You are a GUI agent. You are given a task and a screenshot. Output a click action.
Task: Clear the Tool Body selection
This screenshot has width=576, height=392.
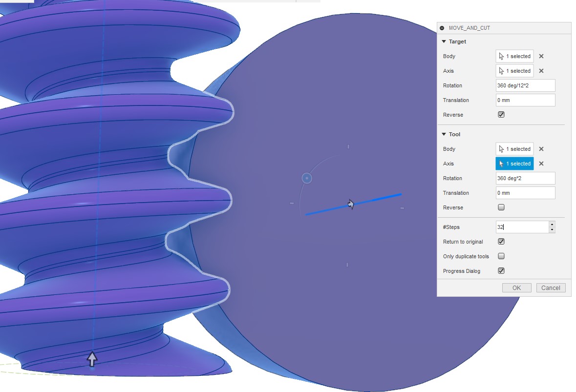pos(541,149)
